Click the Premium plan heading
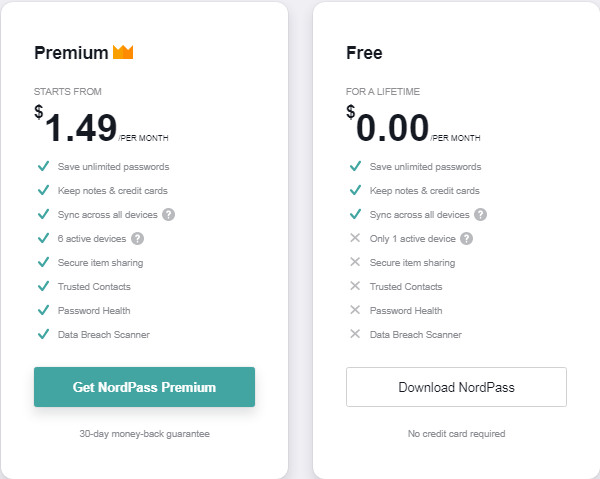 (71, 53)
